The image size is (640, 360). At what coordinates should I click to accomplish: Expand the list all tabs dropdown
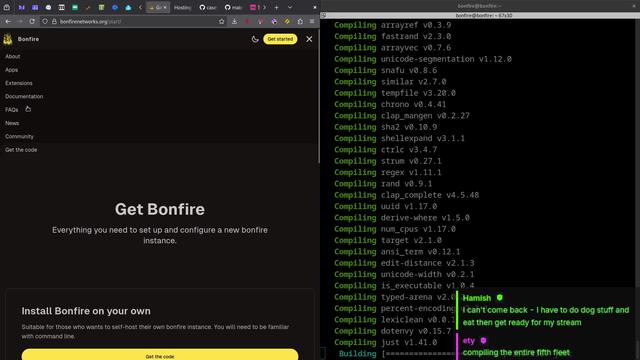[x=290, y=7]
